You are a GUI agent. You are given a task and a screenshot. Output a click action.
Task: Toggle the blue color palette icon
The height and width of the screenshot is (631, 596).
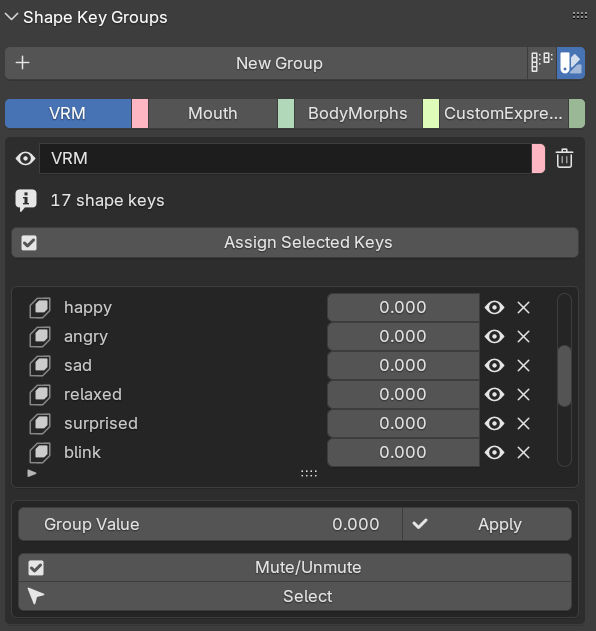pos(571,63)
